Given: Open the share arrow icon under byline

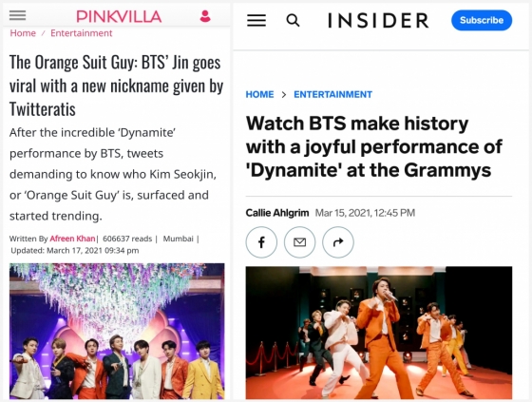Looking at the screenshot, I should point(338,242).
